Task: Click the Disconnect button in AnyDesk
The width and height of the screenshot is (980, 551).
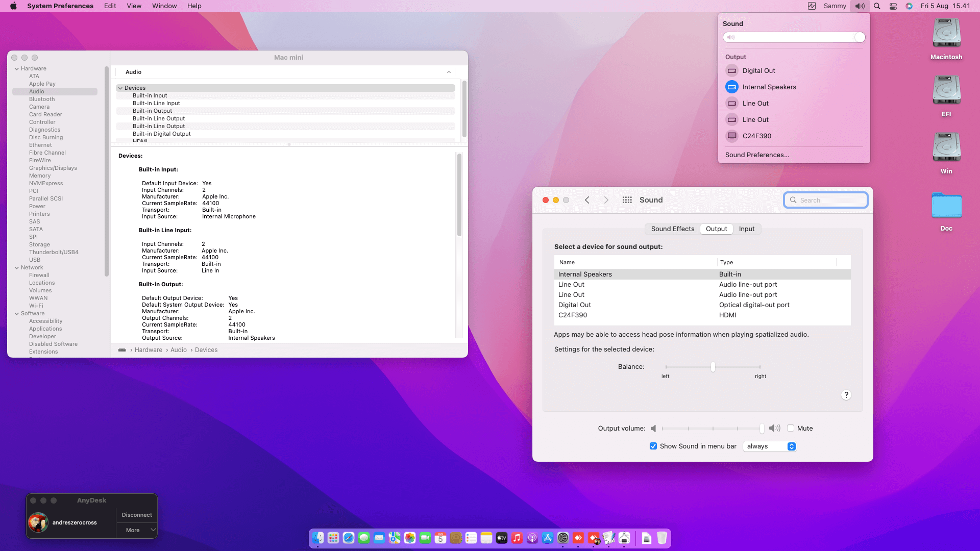Action: tap(137, 515)
